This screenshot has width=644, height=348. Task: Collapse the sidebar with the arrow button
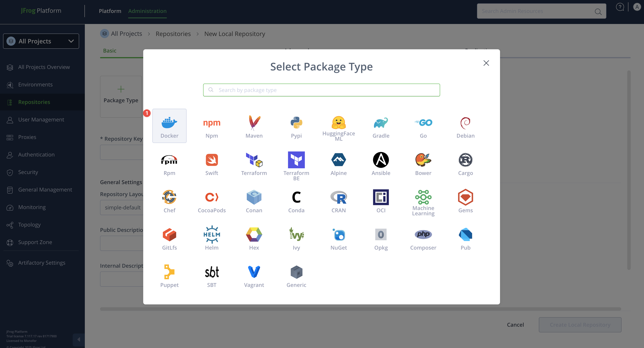(x=79, y=339)
